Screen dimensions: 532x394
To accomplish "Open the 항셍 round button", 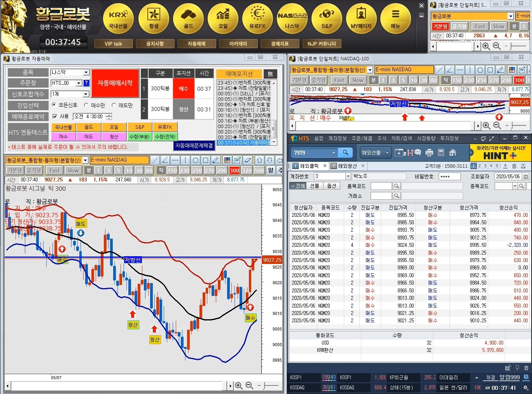I will click(154, 18).
